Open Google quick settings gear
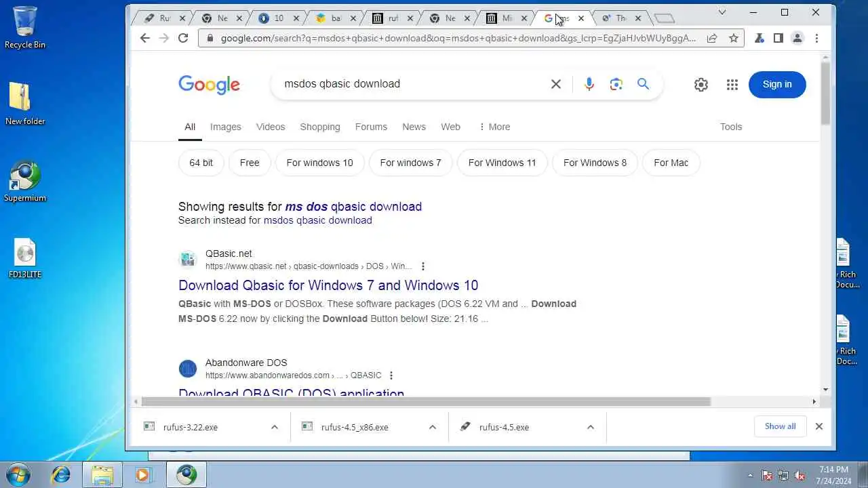Image resolution: width=868 pixels, height=488 pixels. (x=701, y=85)
